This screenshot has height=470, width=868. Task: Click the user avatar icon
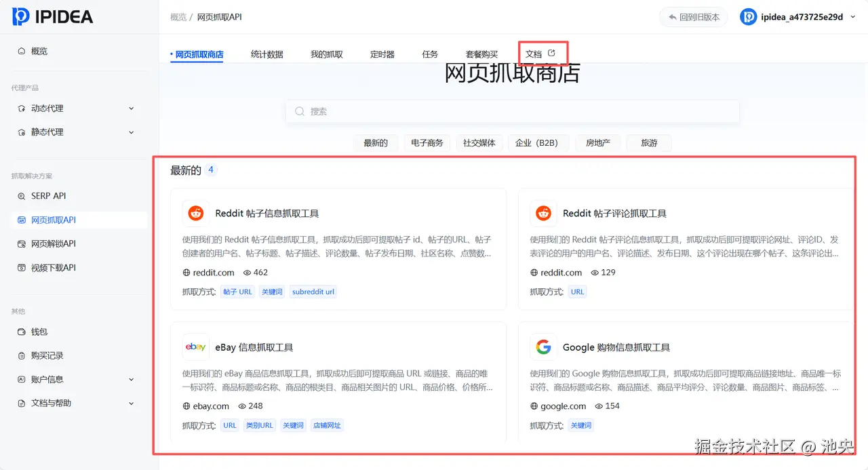point(749,17)
